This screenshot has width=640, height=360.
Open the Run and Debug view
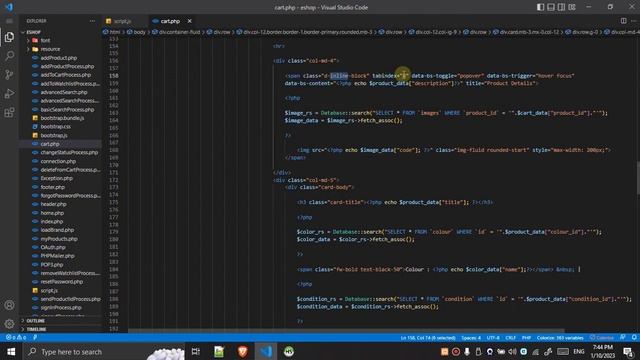click(9, 93)
